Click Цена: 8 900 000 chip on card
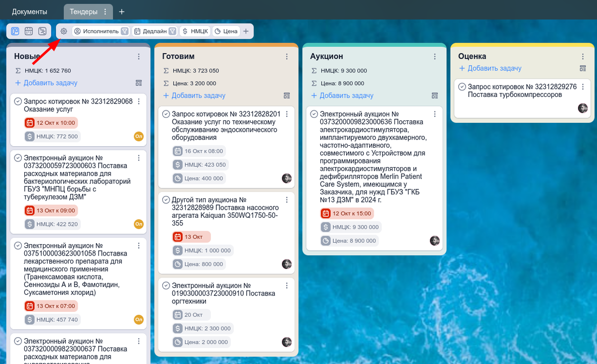This screenshot has width=597, height=364. tap(350, 241)
